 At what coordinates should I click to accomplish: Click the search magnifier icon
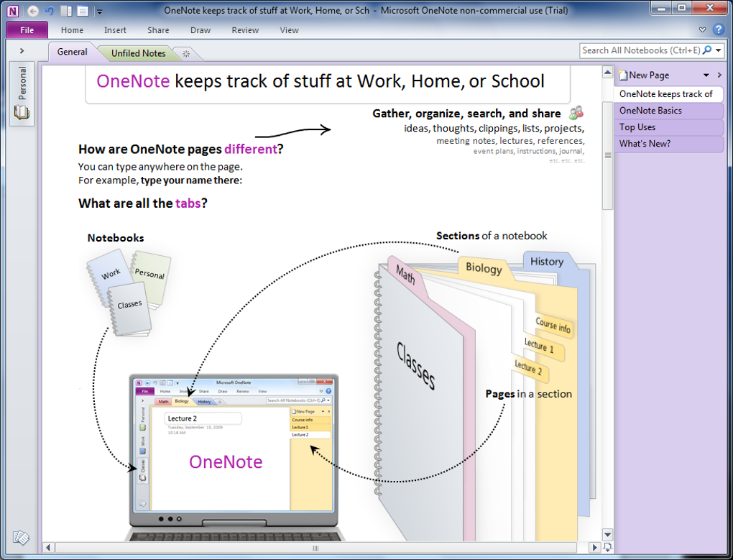[x=707, y=50]
